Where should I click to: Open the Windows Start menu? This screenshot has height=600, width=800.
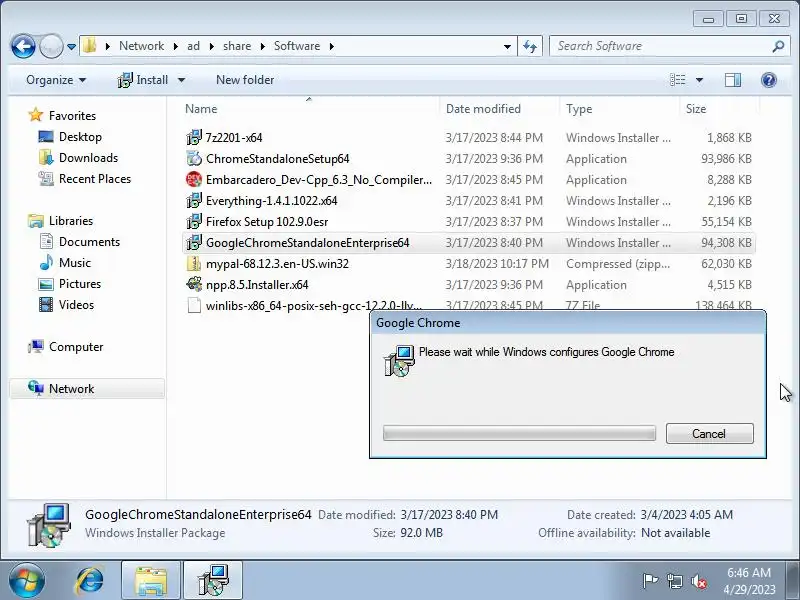pyautogui.click(x=27, y=581)
